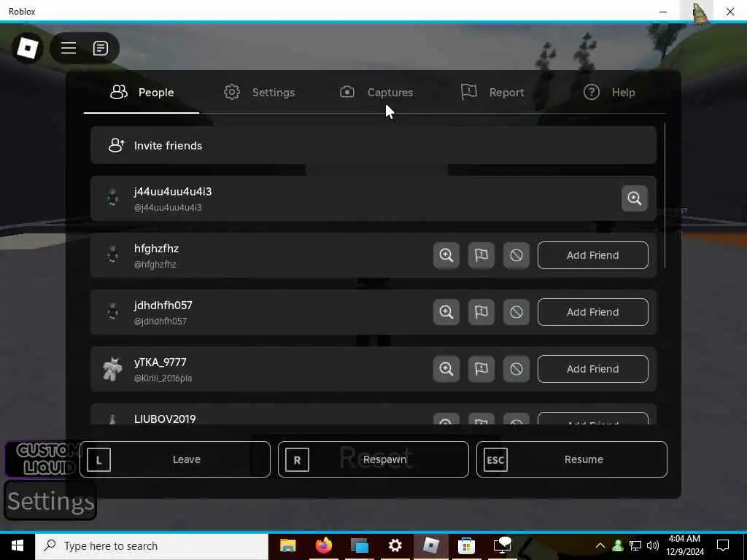Screen dimensions: 747x560
Task: Add hfghzfhz as friend
Action: pos(592,255)
